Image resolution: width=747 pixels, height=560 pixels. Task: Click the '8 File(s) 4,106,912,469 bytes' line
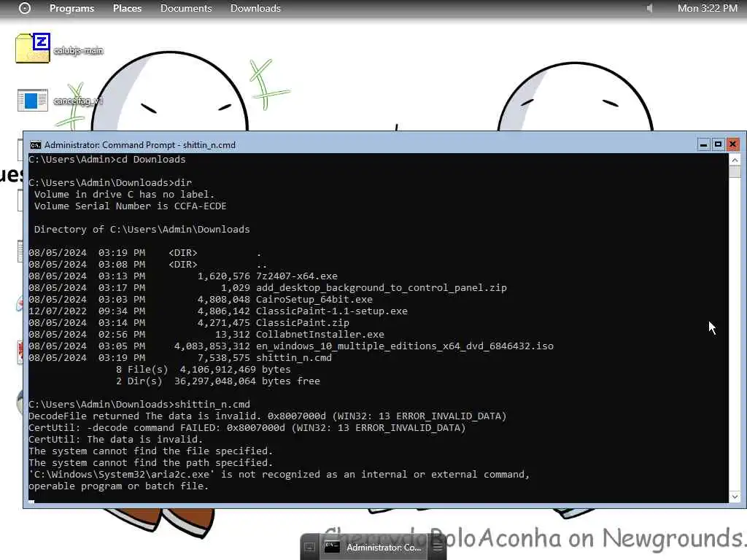click(203, 370)
